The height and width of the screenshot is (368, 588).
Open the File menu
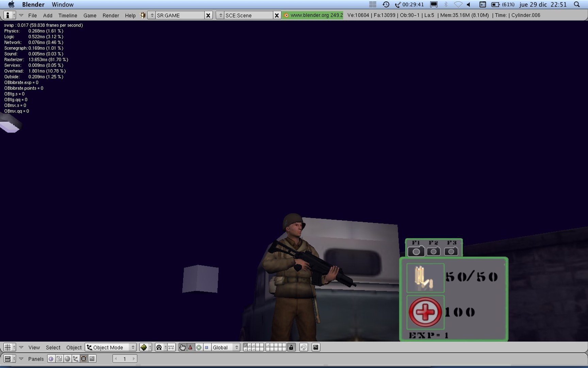point(32,15)
